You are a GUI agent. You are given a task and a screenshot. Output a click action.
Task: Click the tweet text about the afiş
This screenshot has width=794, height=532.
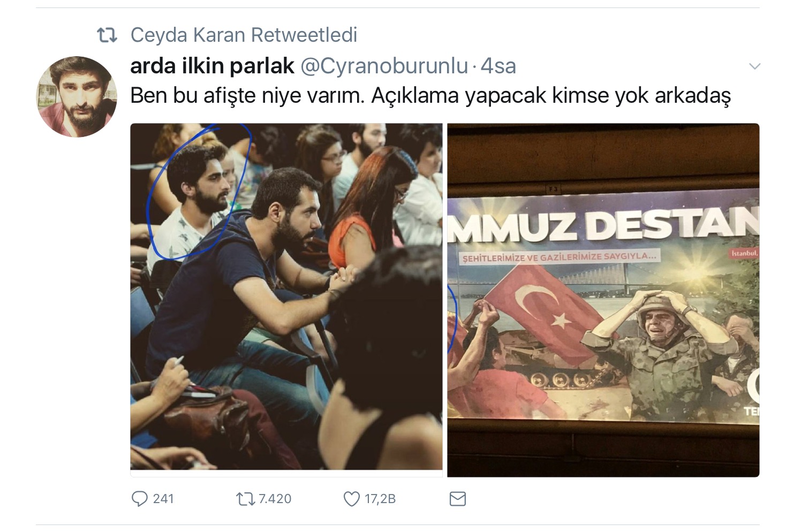pyautogui.click(x=430, y=96)
